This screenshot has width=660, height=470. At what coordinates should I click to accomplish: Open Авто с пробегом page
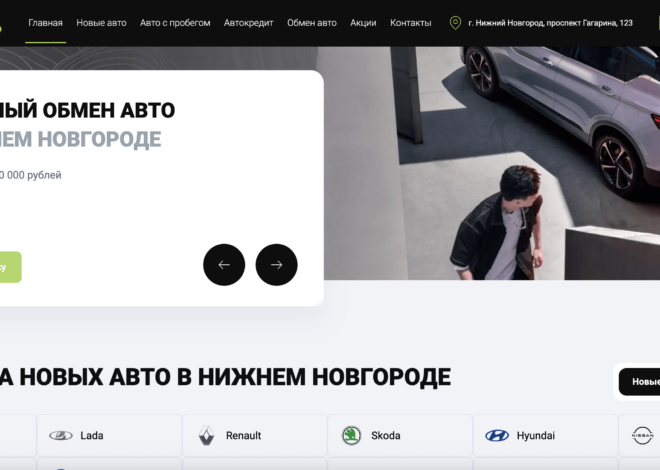[x=175, y=23]
